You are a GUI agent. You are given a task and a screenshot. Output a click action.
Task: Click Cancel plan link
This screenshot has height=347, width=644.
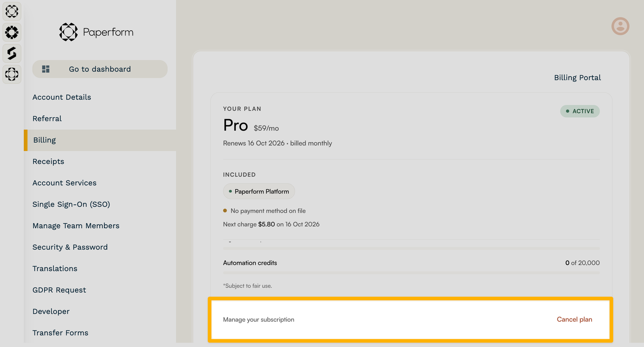point(575,319)
